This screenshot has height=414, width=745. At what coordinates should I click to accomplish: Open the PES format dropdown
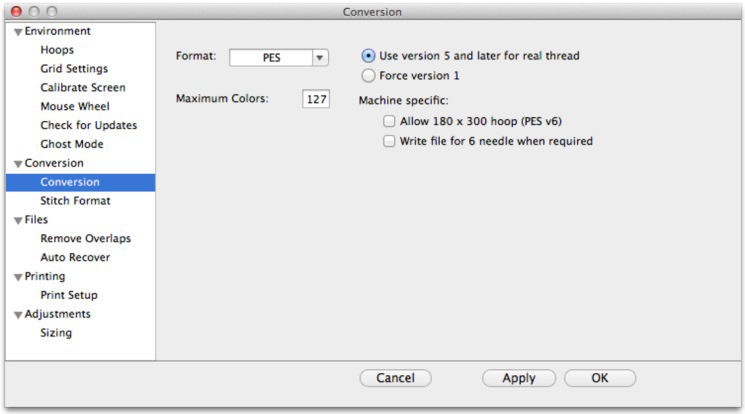click(x=320, y=58)
